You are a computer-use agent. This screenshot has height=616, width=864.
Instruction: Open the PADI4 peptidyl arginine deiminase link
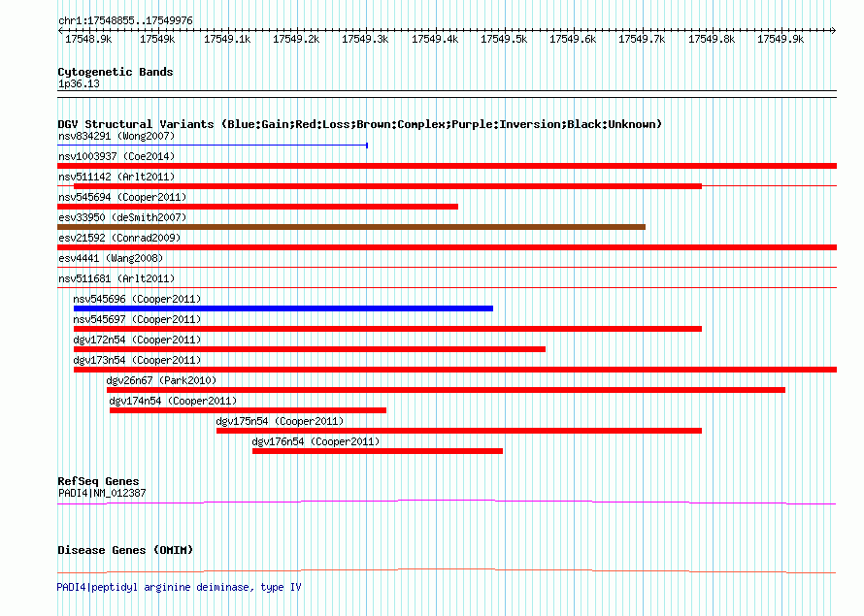[179, 587]
